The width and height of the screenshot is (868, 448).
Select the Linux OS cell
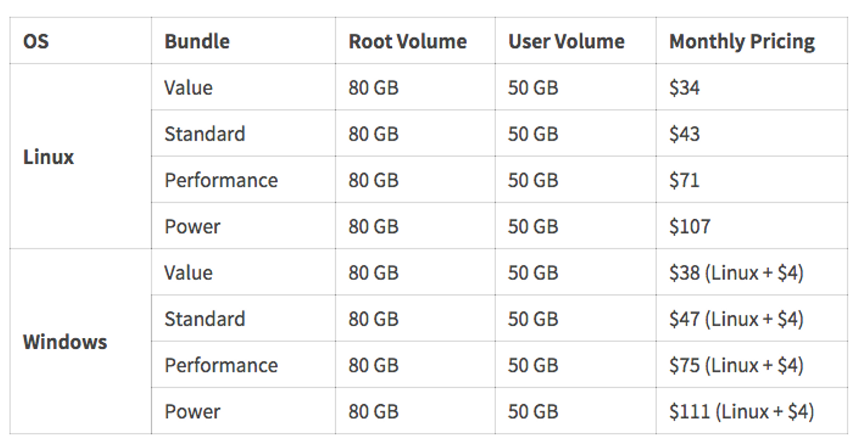[x=49, y=157]
